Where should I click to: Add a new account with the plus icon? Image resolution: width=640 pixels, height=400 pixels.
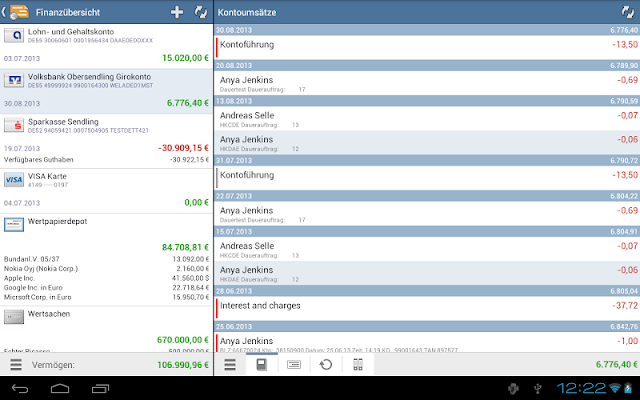tap(177, 12)
